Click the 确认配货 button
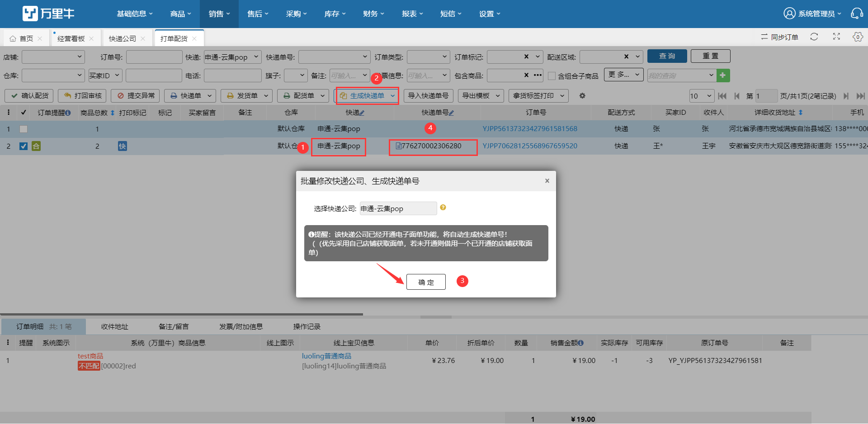The image size is (868, 424). [x=29, y=96]
